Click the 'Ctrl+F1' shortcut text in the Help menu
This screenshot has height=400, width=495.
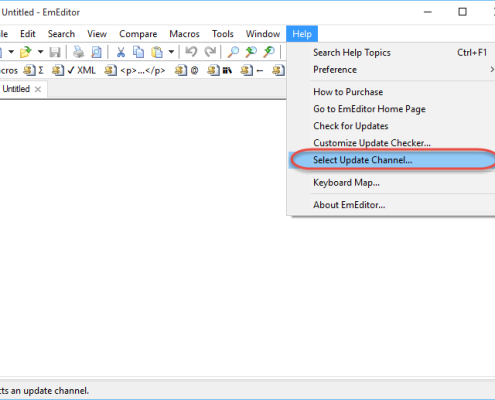(472, 53)
